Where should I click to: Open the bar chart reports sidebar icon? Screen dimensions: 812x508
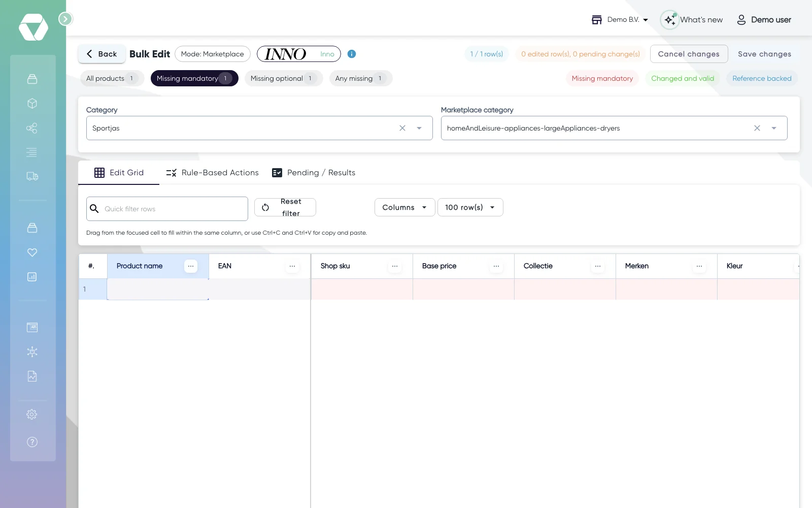click(x=32, y=277)
